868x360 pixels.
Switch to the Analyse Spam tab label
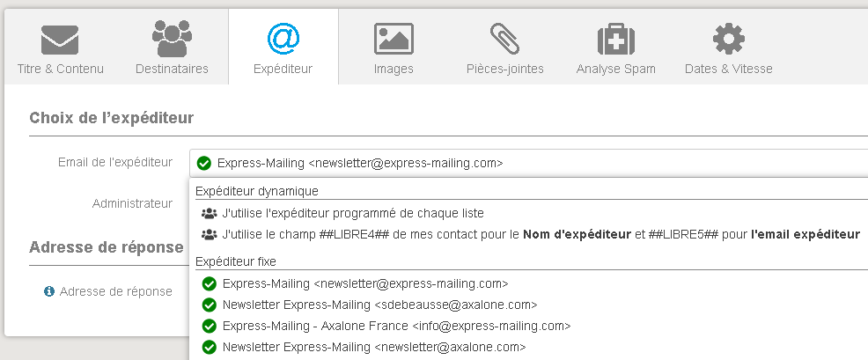(615, 70)
